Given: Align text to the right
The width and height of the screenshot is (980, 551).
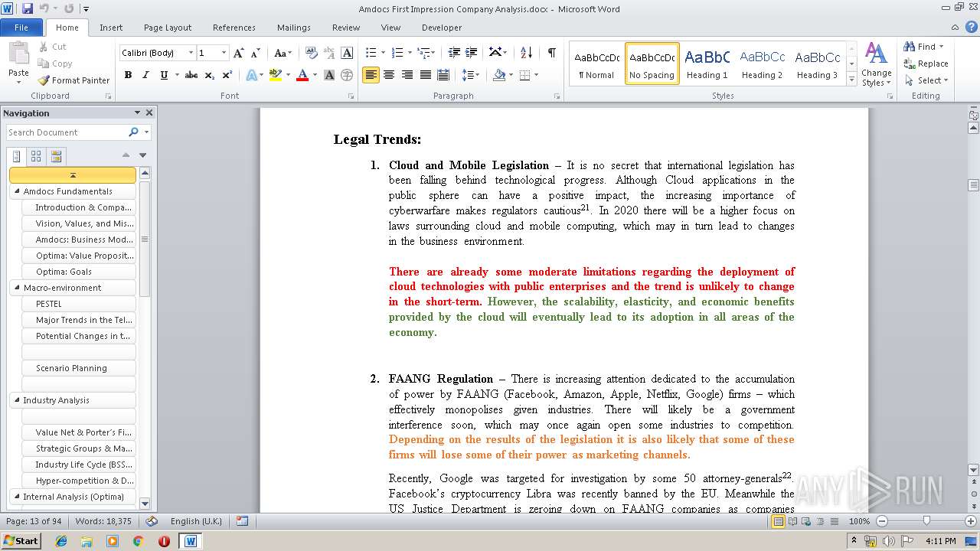Looking at the screenshot, I should click(x=407, y=75).
